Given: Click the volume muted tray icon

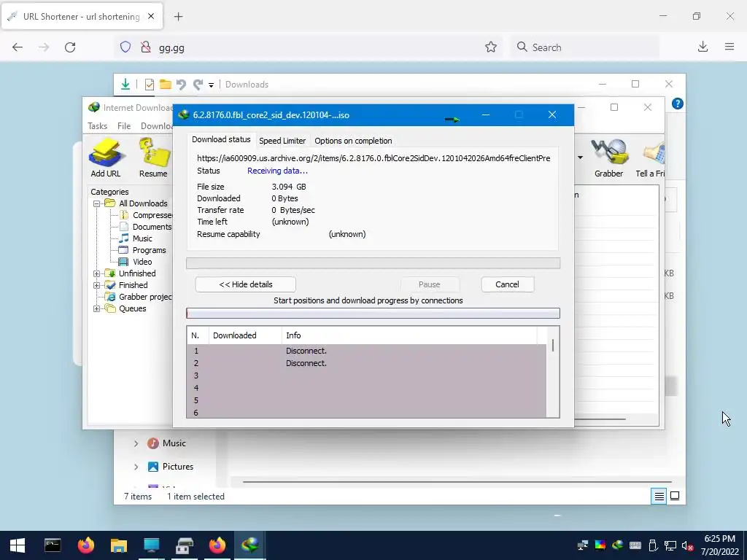Looking at the screenshot, I should point(687,546).
